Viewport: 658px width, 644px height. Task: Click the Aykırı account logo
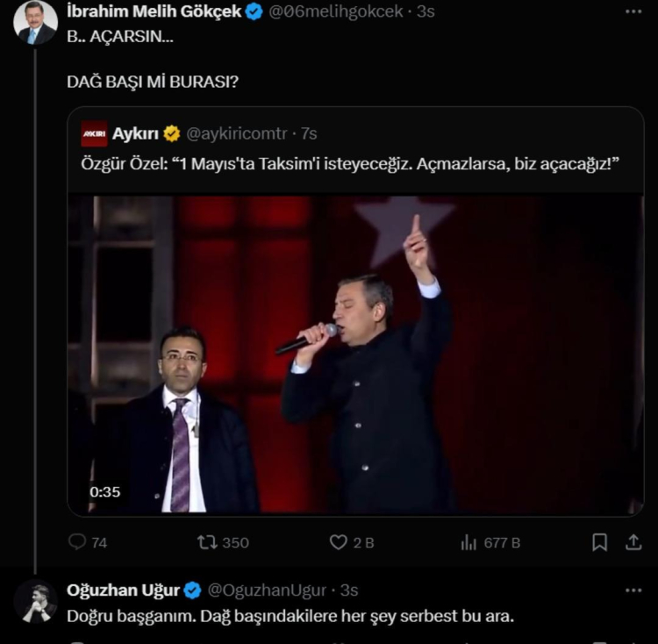(94, 133)
